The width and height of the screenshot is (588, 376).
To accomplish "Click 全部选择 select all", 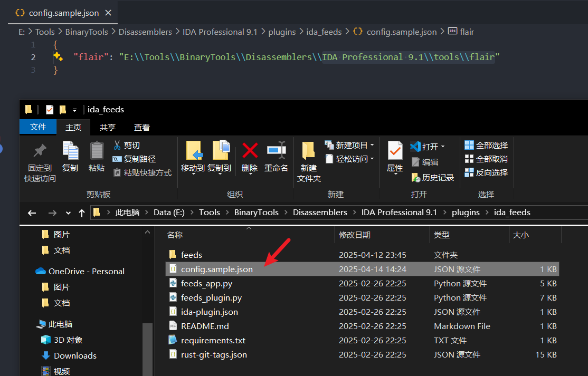I will tap(486, 146).
